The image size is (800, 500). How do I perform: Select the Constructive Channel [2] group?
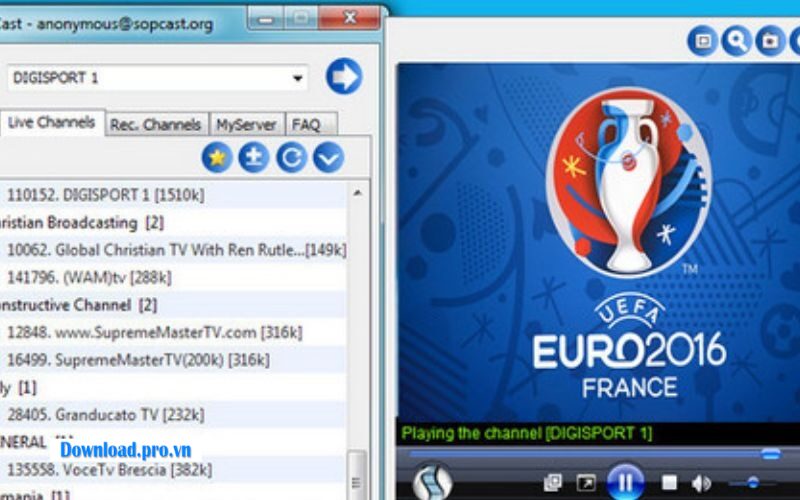pos(173,305)
